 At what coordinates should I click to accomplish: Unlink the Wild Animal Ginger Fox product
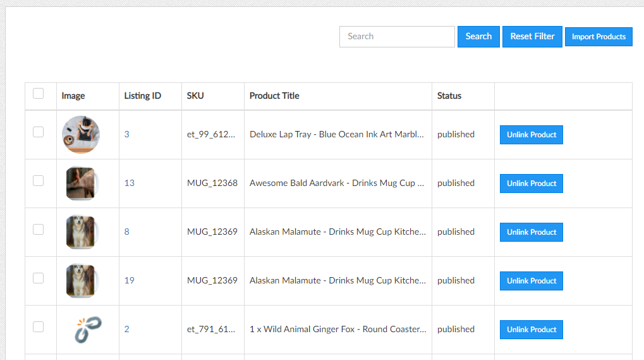pos(531,330)
